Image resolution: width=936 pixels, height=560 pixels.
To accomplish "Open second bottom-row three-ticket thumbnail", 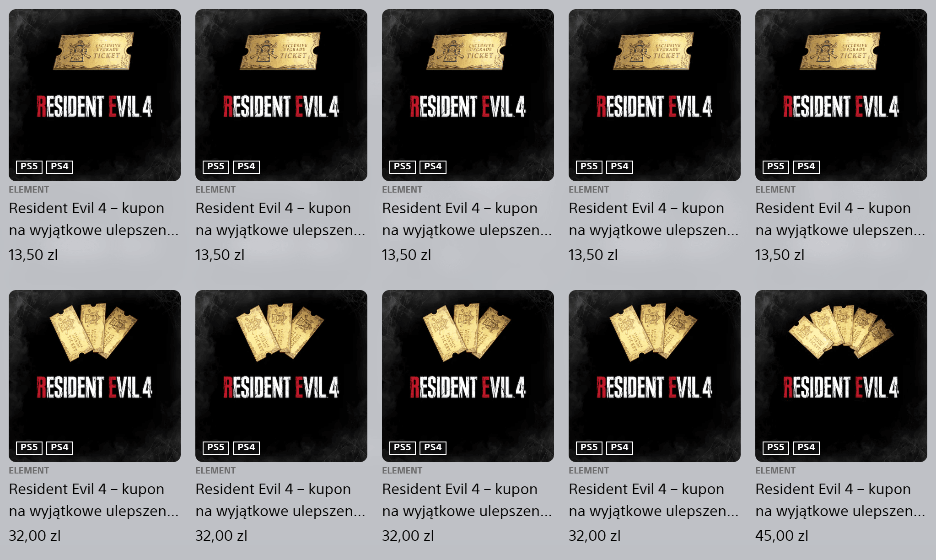I will [x=281, y=376].
